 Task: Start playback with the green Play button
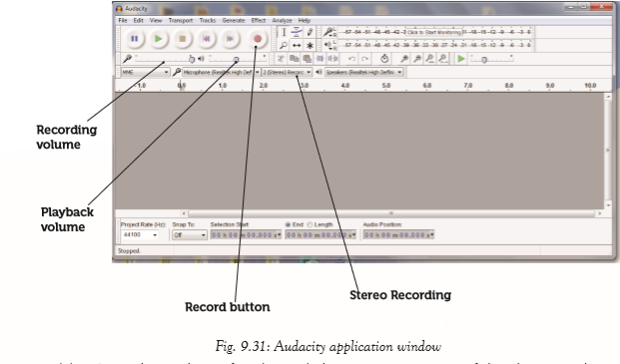[x=158, y=39]
